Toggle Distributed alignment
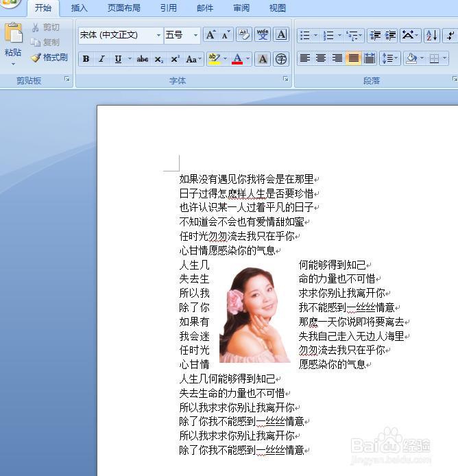 click(x=370, y=58)
